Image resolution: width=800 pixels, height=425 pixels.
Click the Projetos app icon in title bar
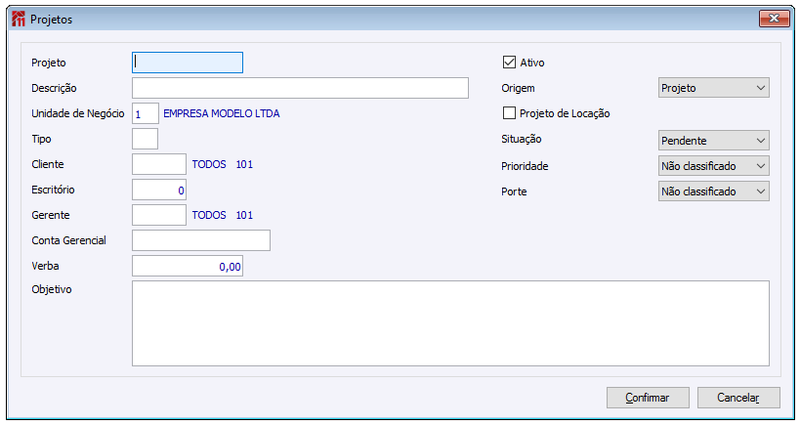pos(18,19)
